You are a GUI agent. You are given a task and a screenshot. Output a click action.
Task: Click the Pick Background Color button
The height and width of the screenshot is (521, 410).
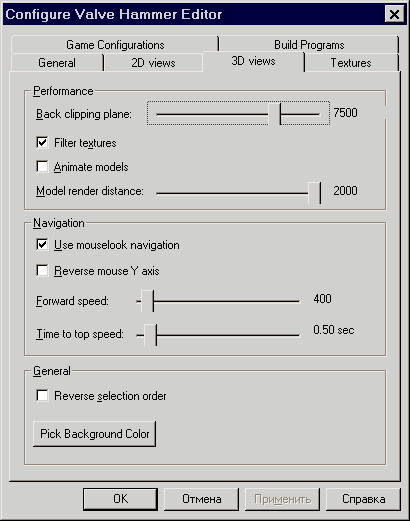click(x=94, y=434)
